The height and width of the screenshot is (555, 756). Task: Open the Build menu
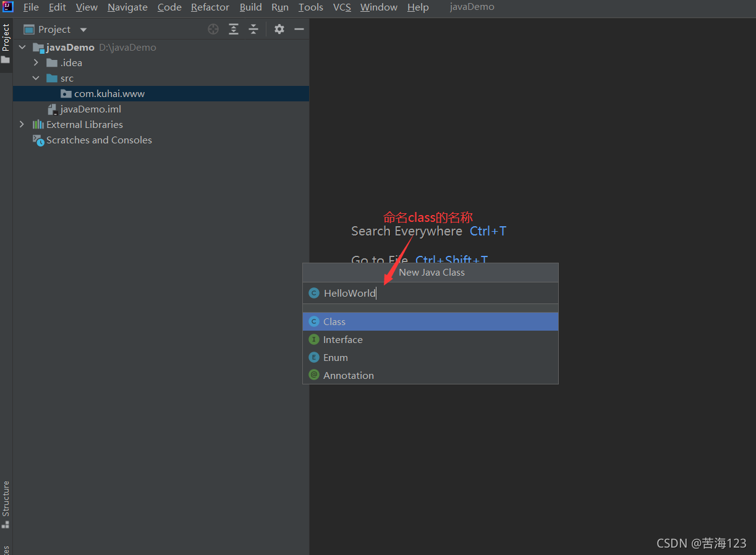pyautogui.click(x=251, y=7)
